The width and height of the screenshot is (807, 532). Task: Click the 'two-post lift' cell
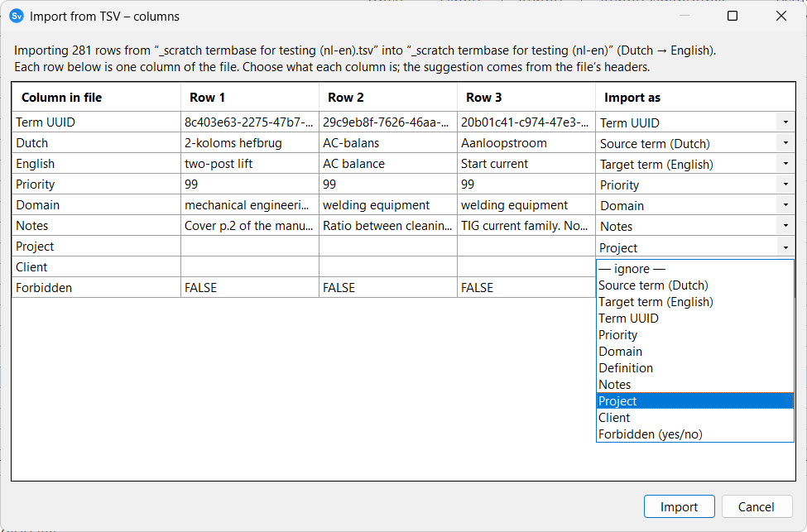click(x=250, y=164)
